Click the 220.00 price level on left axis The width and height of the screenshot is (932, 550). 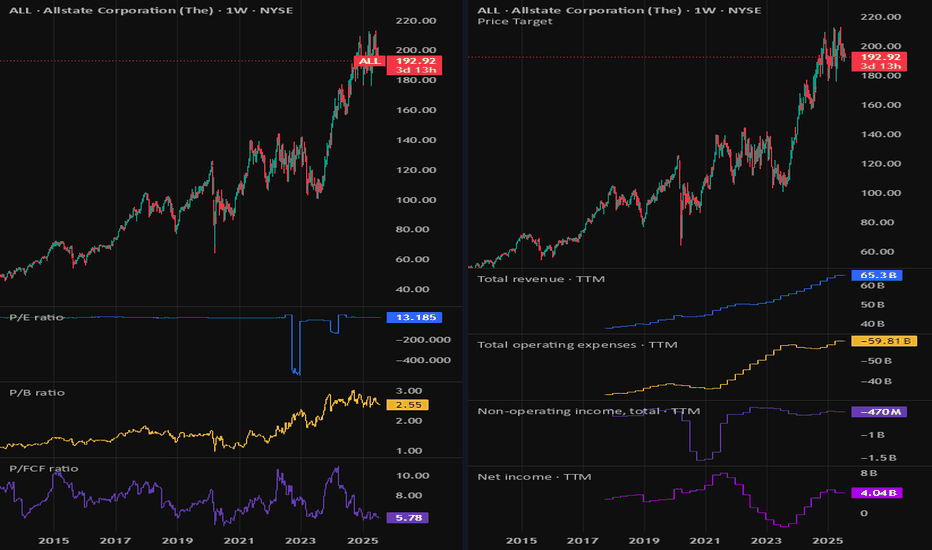pyautogui.click(x=416, y=21)
